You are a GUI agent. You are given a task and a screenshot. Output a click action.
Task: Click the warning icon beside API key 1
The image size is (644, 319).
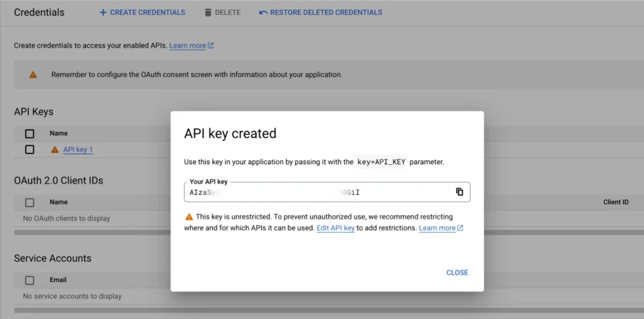coord(55,150)
